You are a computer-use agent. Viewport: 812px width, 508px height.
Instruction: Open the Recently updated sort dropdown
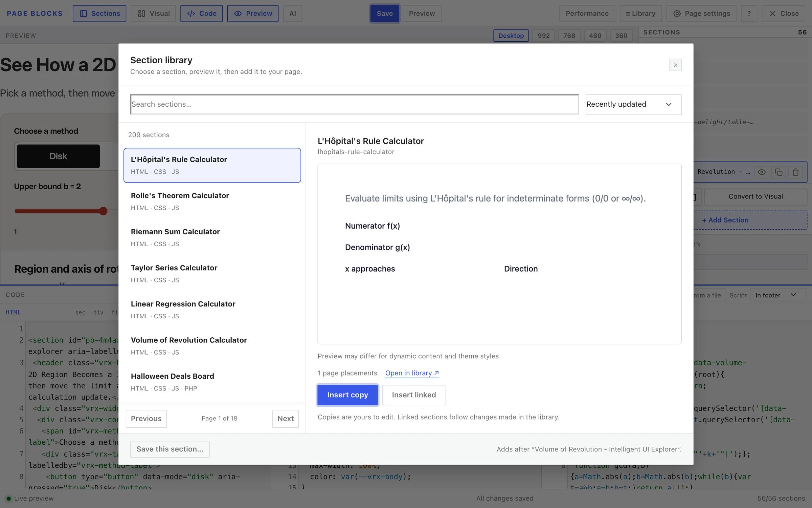(x=633, y=104)
